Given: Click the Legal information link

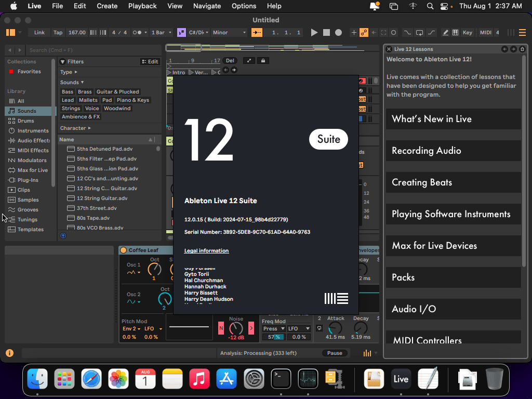Looking at the screenshot, I should [206, 250].
